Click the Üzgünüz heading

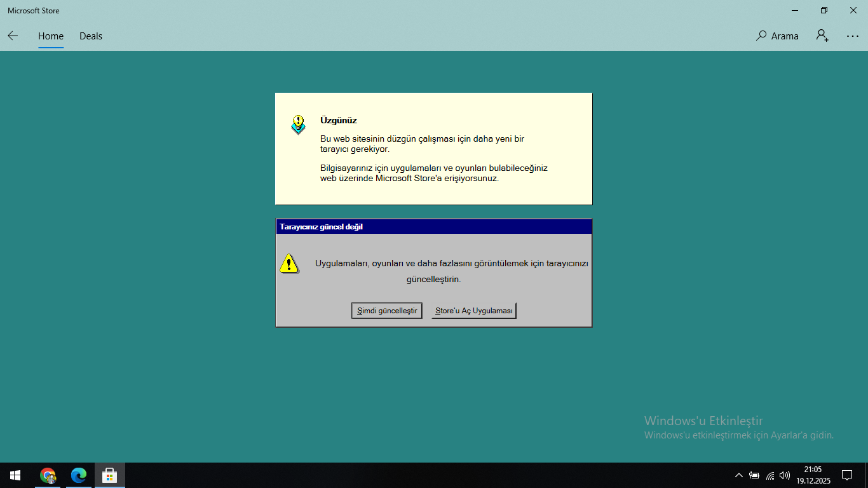point(339,120)
